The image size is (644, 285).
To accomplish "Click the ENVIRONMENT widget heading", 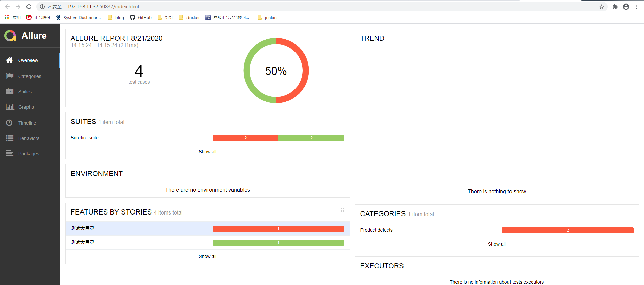I will [x=97, y=174].
